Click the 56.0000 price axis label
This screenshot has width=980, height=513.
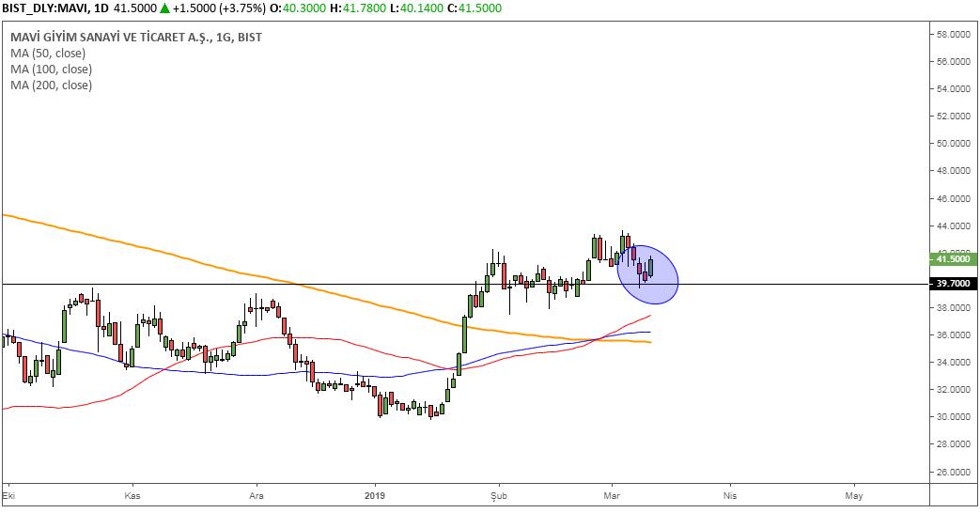953,61
